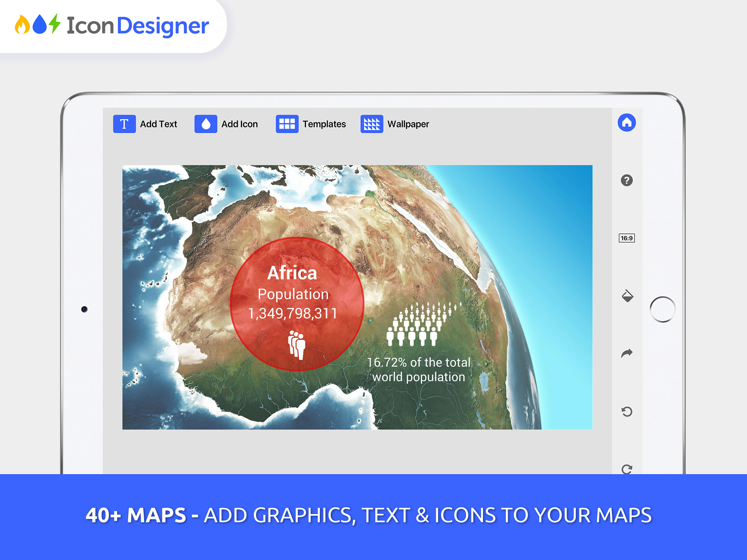Click the Templates label

[324, 124]
